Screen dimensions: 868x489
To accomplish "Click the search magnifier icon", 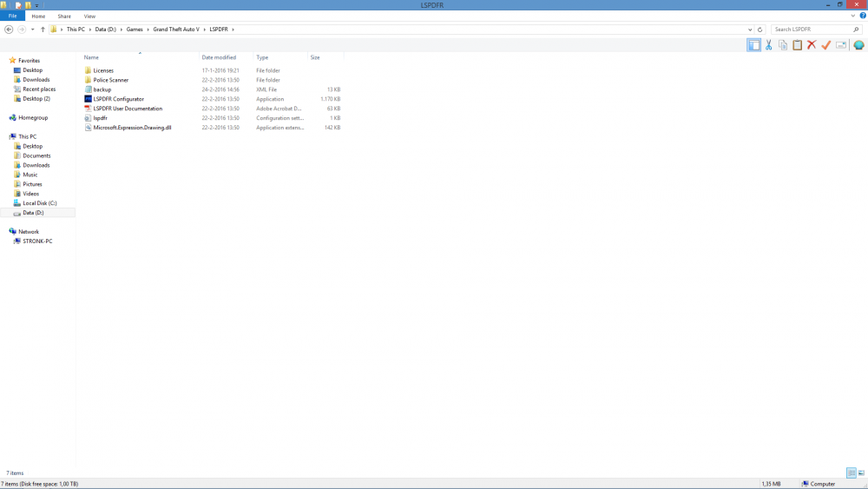I will [856, 30].
